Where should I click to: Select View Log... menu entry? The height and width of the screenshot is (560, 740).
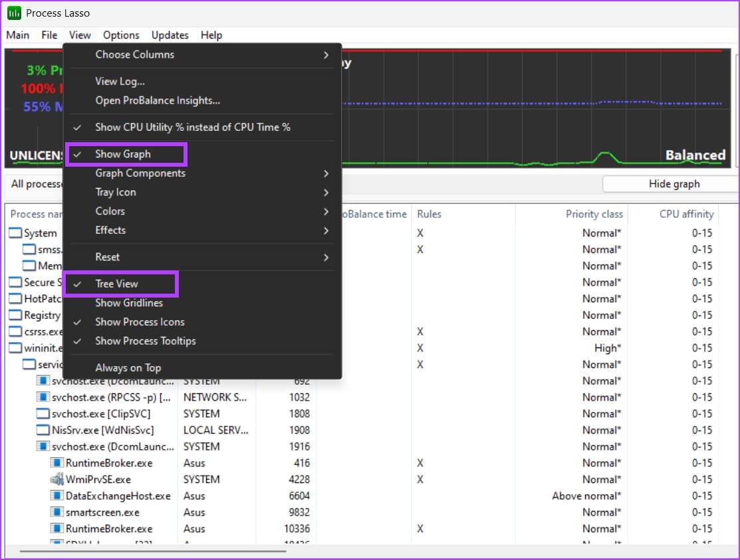202,82
